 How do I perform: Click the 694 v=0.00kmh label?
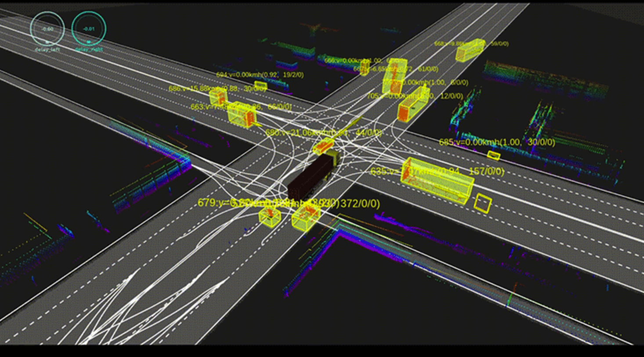pyautogui.click(x=259, y=75)
